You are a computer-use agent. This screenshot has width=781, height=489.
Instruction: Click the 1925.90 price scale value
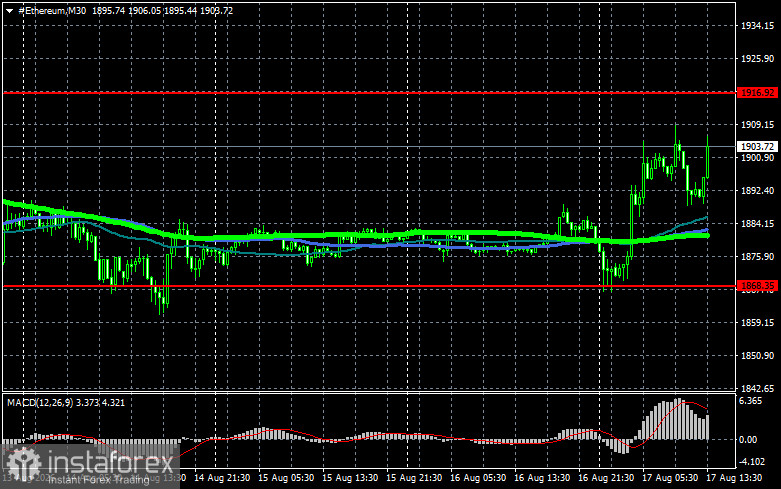(758, 59)
